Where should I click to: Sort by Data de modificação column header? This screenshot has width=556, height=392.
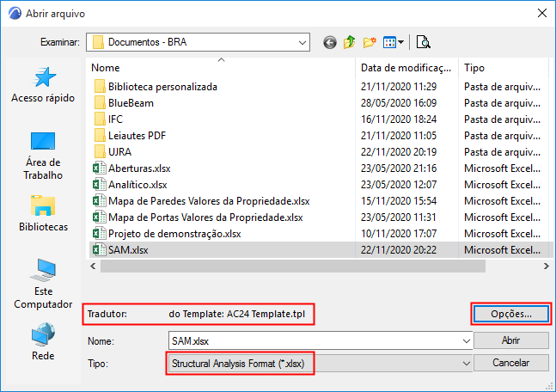pyautogui.click(x=406, y=68)
